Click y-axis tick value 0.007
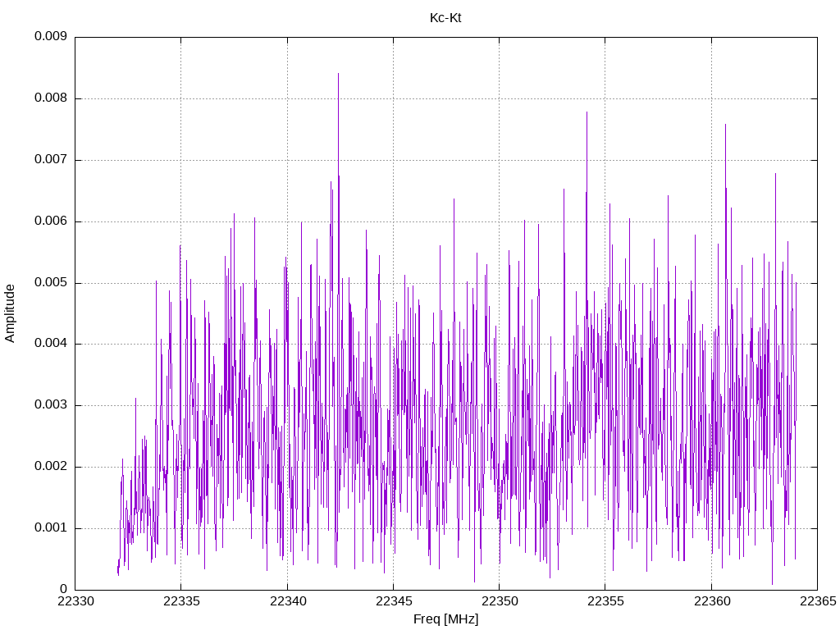The width and height of the screenshot is (840, 630). click(x=51, y=160)
